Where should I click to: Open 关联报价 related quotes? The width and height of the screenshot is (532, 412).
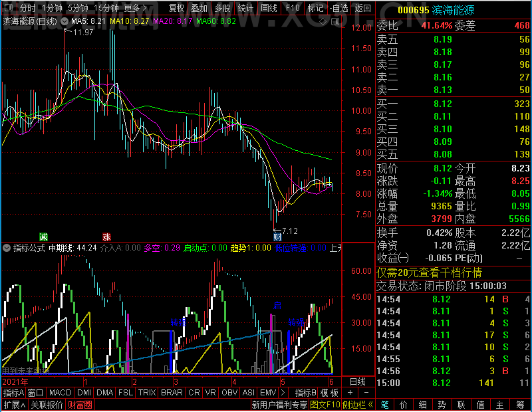(x=47, y=405)
